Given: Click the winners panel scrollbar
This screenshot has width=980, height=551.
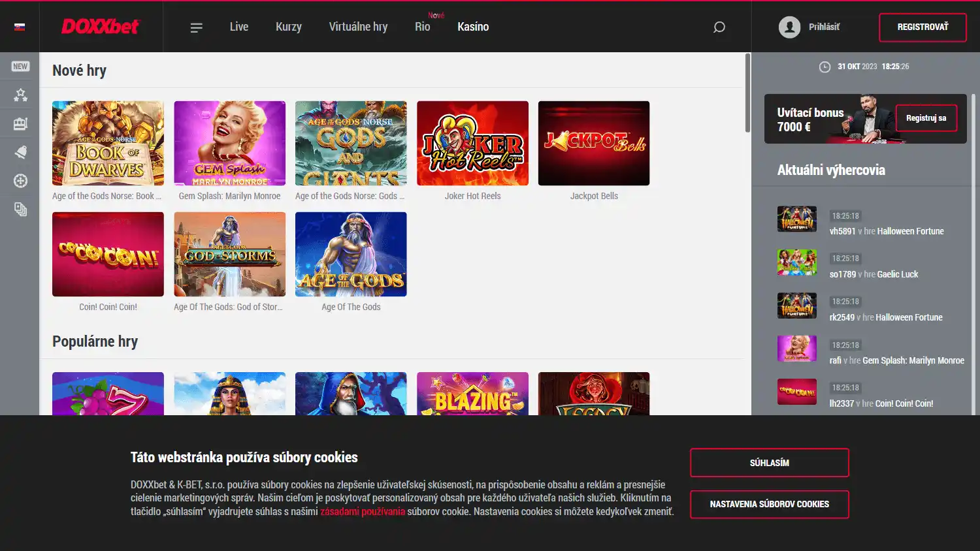Looking at the screenshot, I should pyautogui.click(x=973, y=255).
